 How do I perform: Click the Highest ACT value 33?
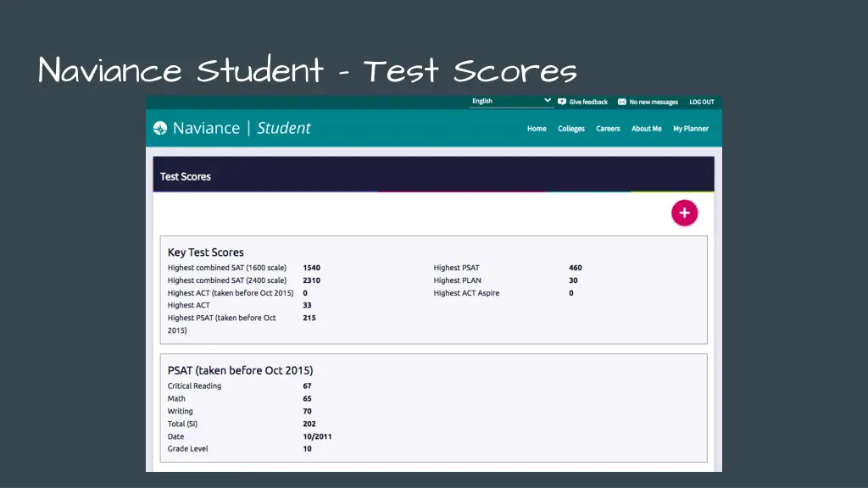pos(307,305)
